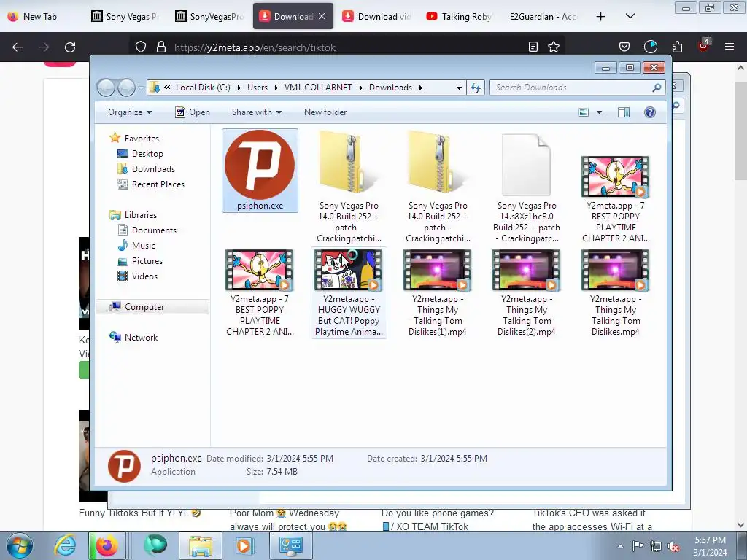Click Local Disk (C:) in address path

(x=203, y=87)
